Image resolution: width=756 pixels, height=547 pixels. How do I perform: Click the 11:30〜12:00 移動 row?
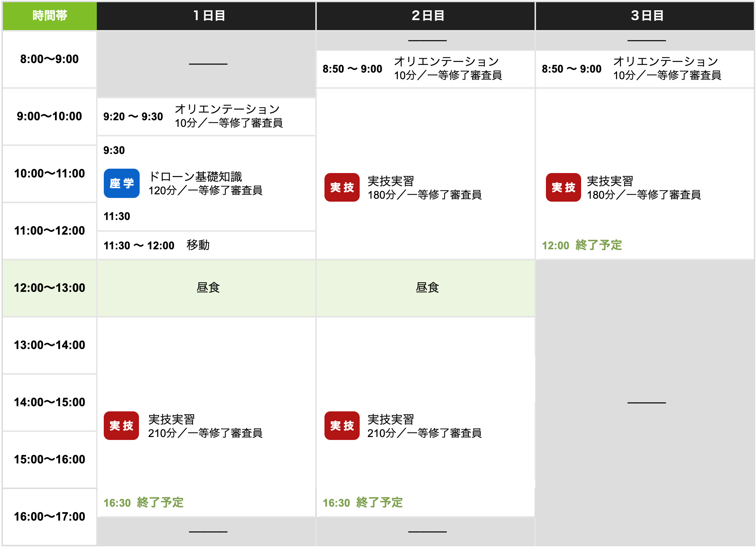[x=156, y=245]
